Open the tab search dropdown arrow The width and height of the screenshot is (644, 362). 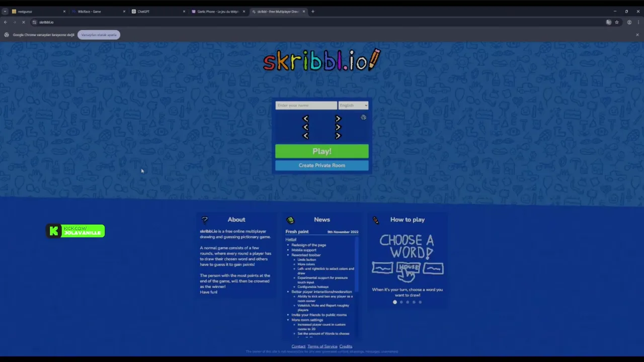tap(5, 12)
